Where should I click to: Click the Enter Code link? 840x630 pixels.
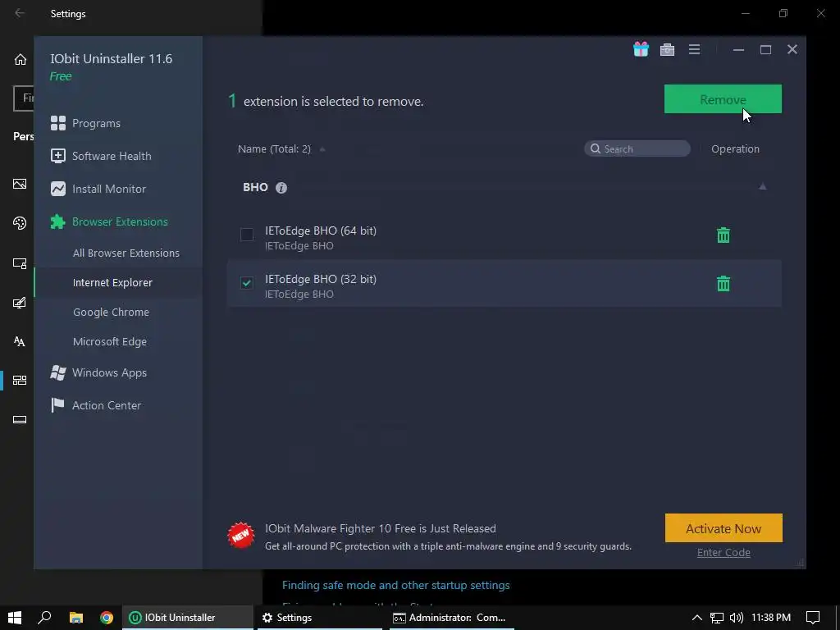pyautogui.click(x=724, y=552)
